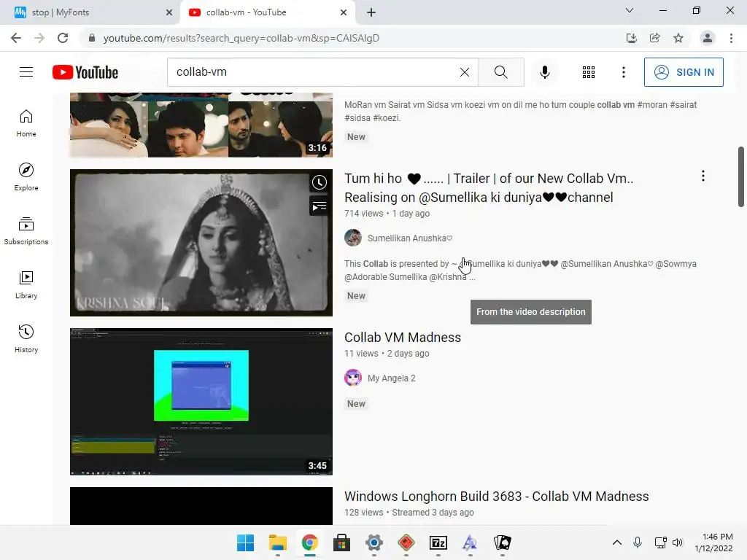Click the taskbar volume icon

(x=678, y=542)
